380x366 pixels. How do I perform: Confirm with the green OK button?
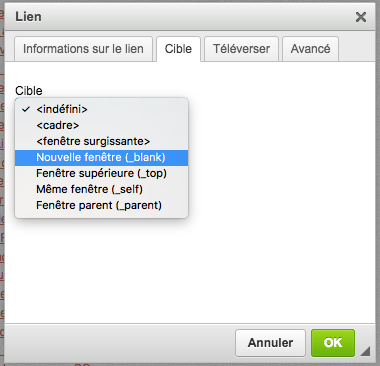[333, 343]
